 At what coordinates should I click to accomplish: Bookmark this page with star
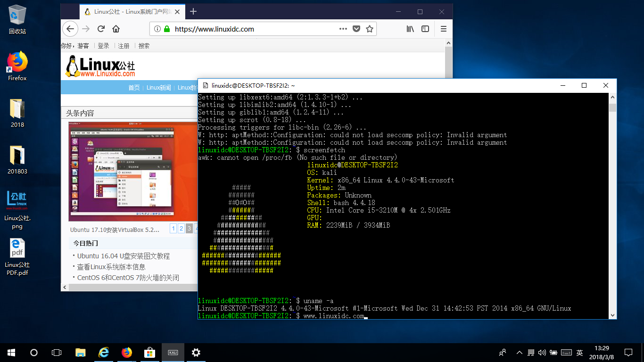(370, 29)
